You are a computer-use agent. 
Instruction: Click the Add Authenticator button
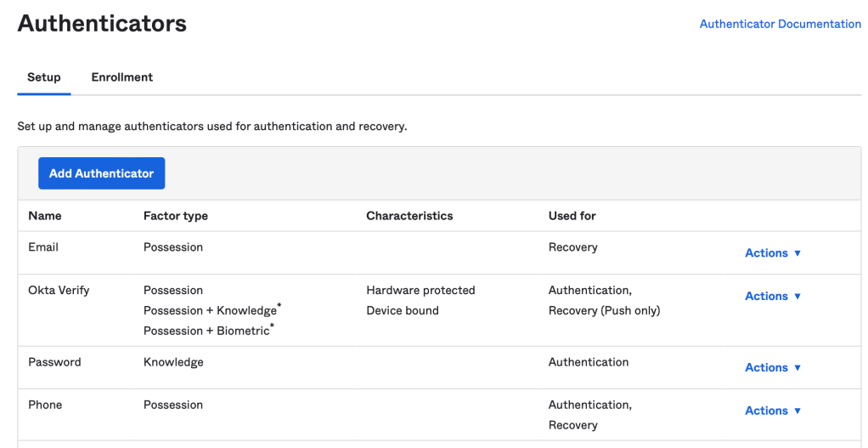coord(101,173)
